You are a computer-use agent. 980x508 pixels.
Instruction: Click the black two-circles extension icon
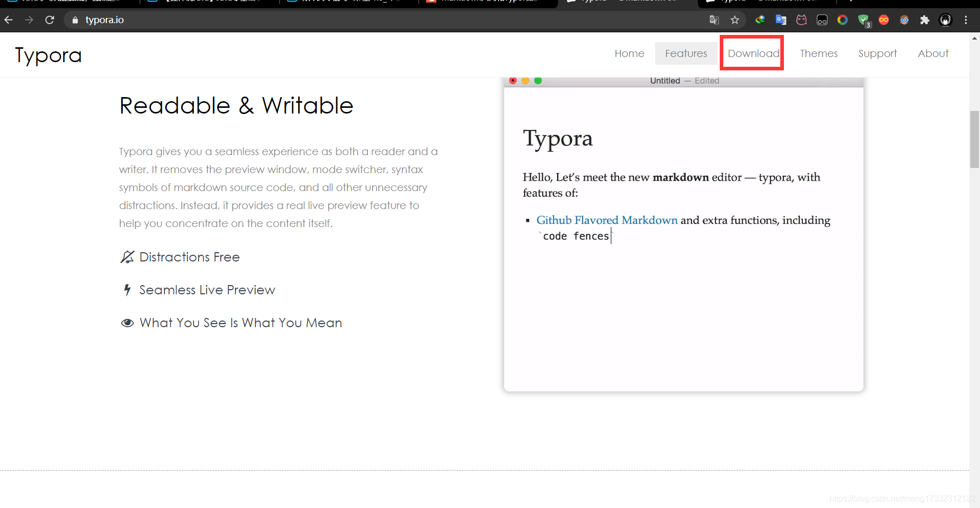822,20
